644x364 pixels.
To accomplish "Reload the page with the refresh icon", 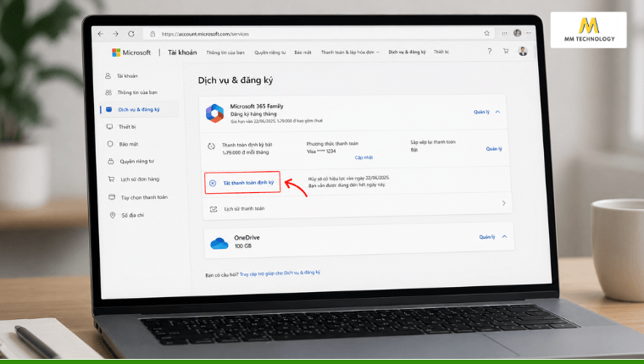I will pyautogui.click(x=131, y=34).
